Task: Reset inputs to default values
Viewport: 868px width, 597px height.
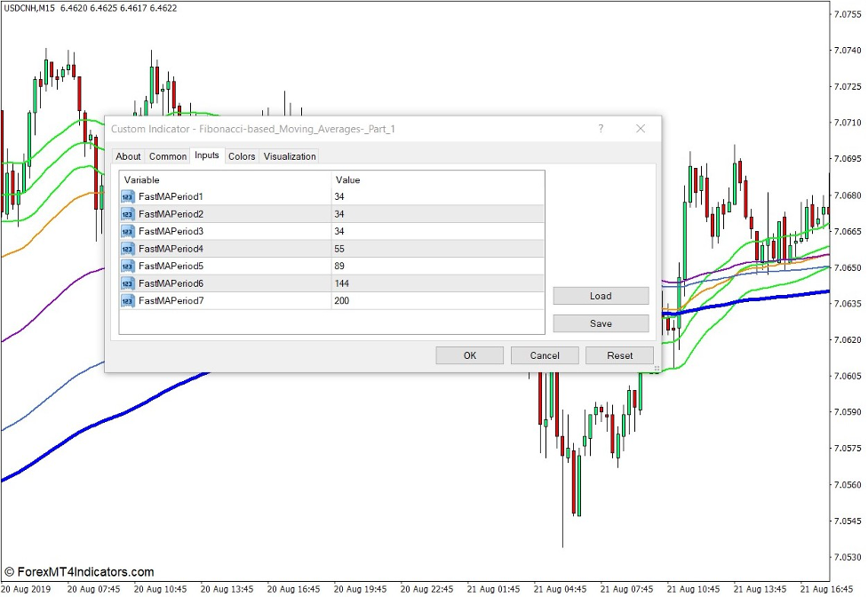Action: point(619,355)
